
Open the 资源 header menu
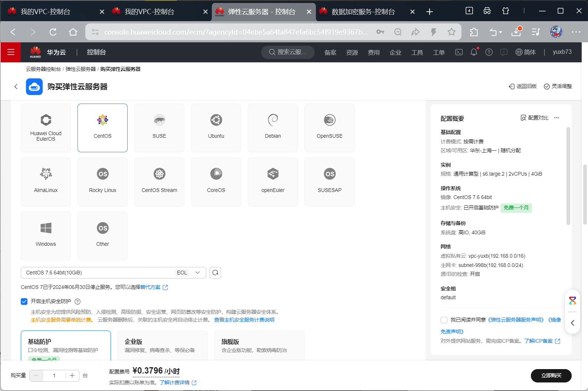click(x=352, y=52)
